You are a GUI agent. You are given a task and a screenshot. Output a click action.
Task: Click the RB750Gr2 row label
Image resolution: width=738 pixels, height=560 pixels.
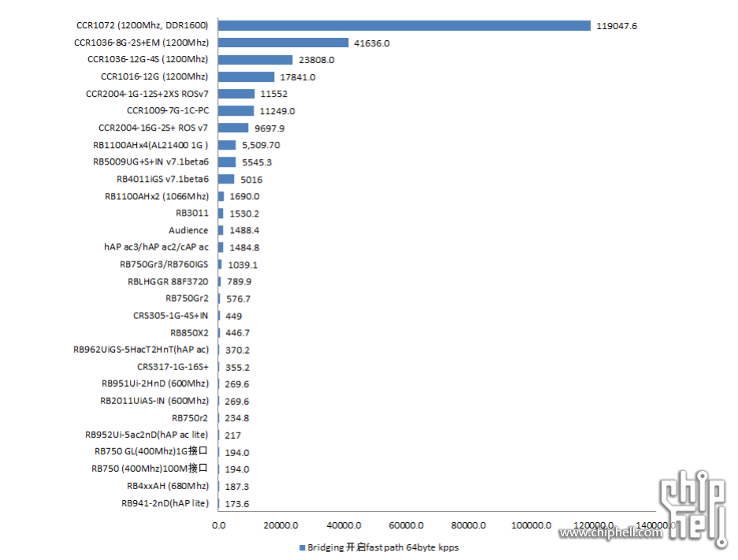[187, 299]
